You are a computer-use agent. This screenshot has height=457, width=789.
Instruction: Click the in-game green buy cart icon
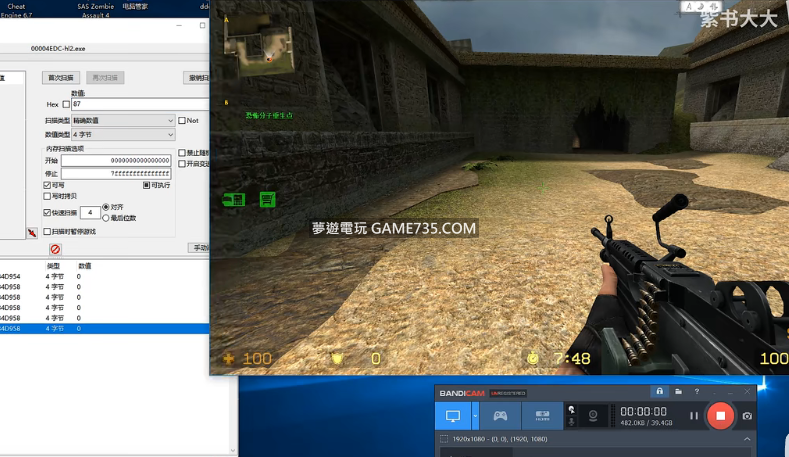click(x=267, y=199)
